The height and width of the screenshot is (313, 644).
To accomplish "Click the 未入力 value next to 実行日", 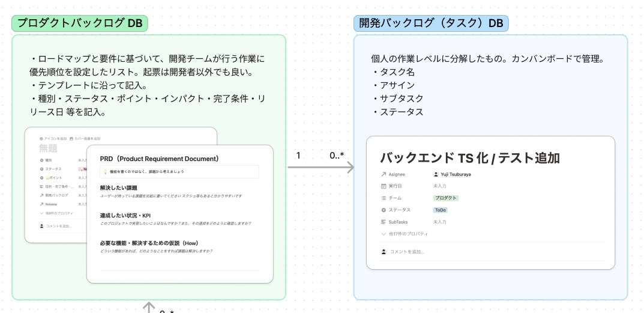I will coord(440,186).
